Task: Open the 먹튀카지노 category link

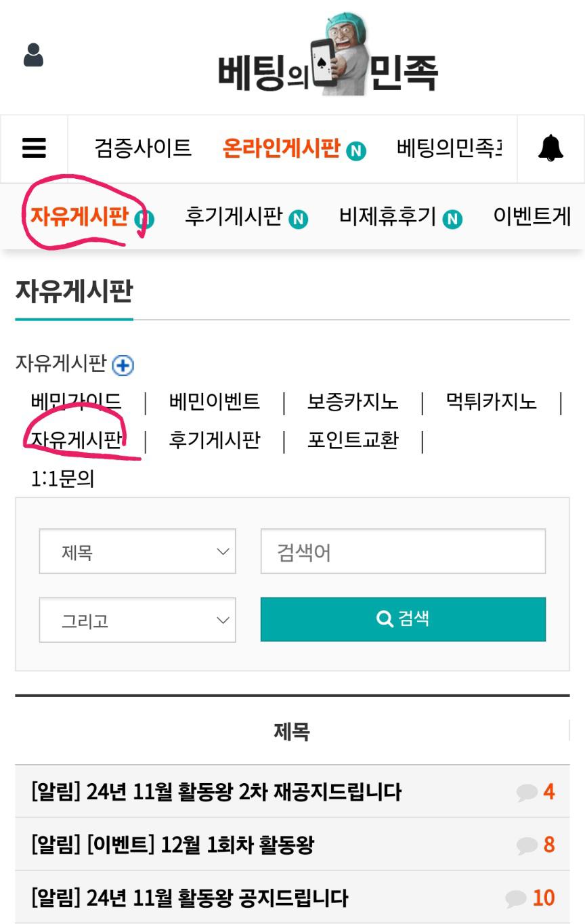Action: (491, 402)
